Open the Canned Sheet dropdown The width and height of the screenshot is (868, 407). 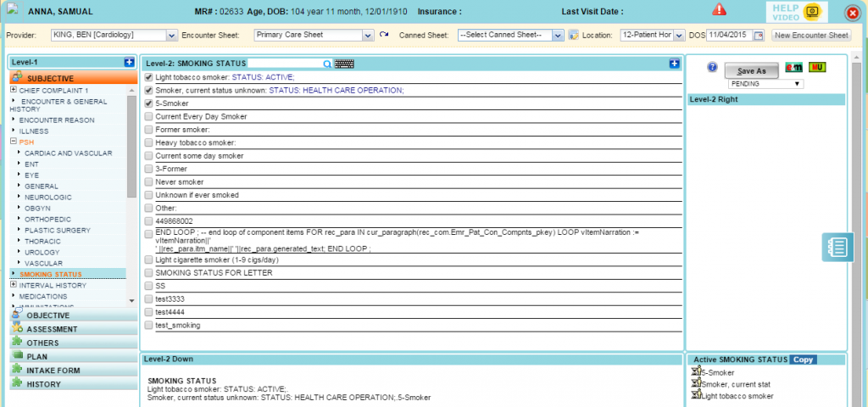click(x=510, y=35)
